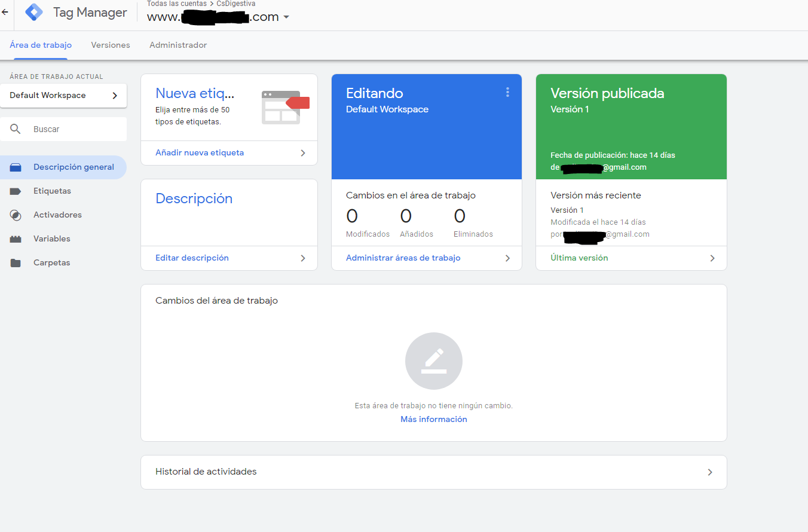The image size is (808, 532).
Task: Click the pencil icon in workspace changes
Action: click(433, 361)
